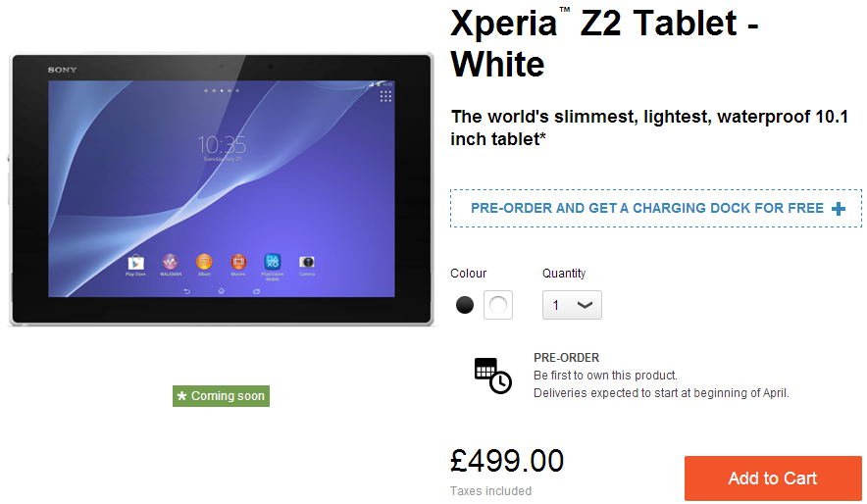
Task: Click the Quantity dropdown chevron arrow
Action: [x=585, y=305]
